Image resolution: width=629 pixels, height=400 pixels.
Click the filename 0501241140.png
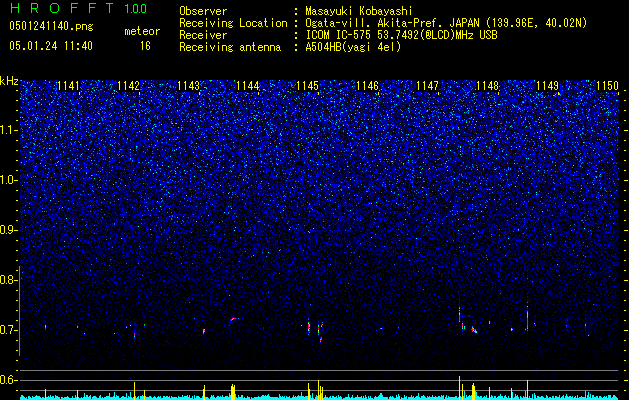tap(51, 26)
